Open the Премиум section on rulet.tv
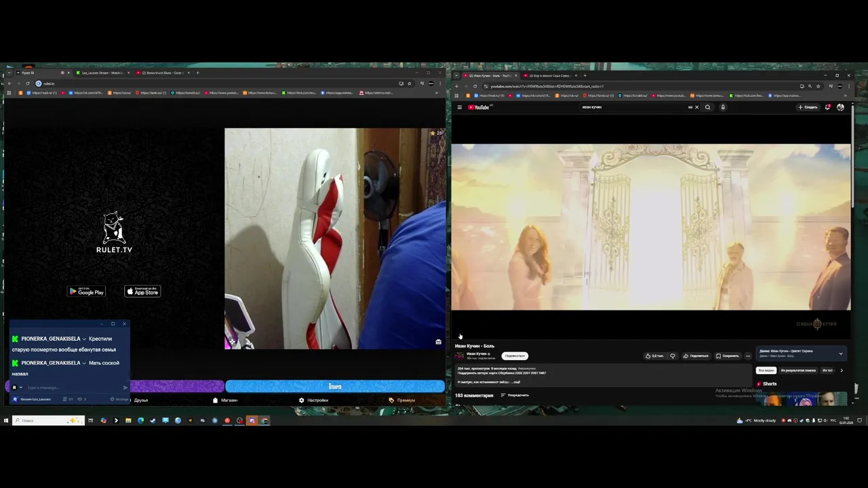Image resolution: width=868 pixels, height=488 pixels. point(402,400)
